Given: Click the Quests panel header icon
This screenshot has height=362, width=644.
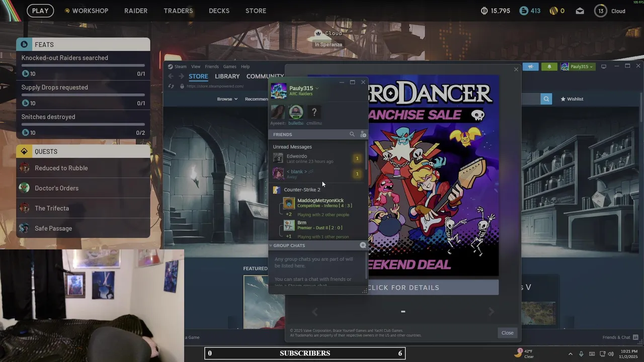Looking at the screenshot, I should coord(24,151).
